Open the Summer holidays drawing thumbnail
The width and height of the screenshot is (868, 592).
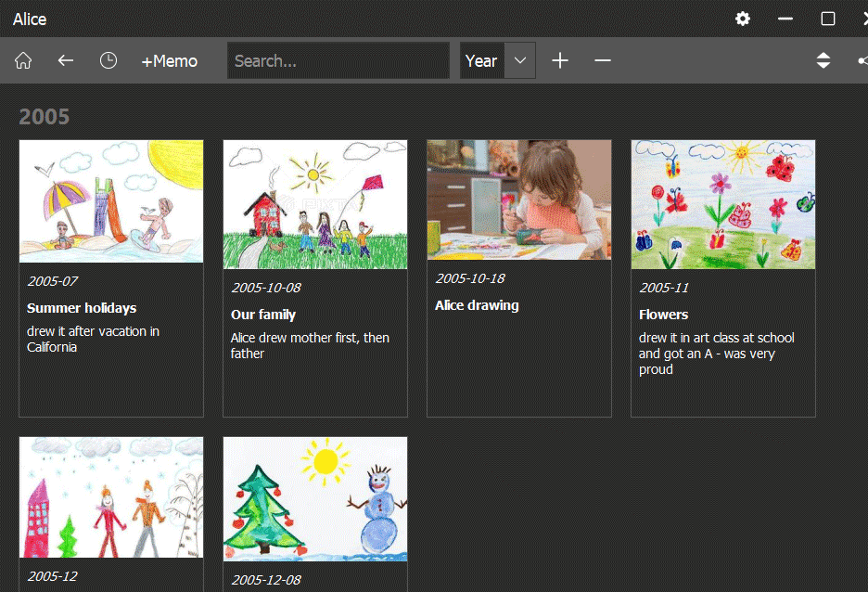(111, 200)
